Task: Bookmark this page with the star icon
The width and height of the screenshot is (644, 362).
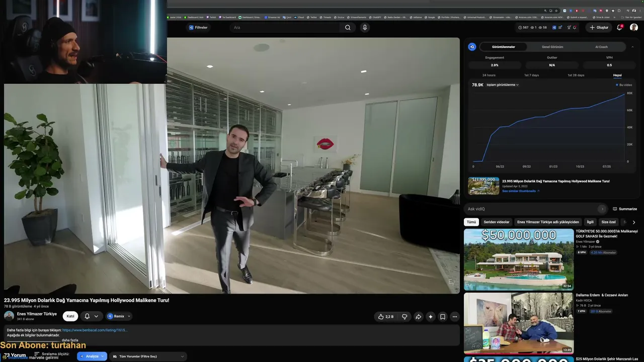Action: 556,11
